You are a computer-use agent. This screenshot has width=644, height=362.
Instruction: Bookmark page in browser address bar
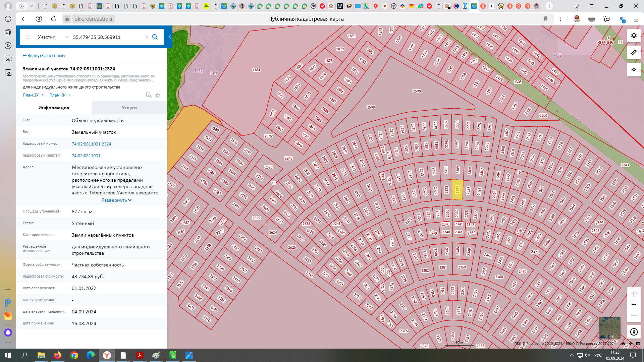click(546, 19)
